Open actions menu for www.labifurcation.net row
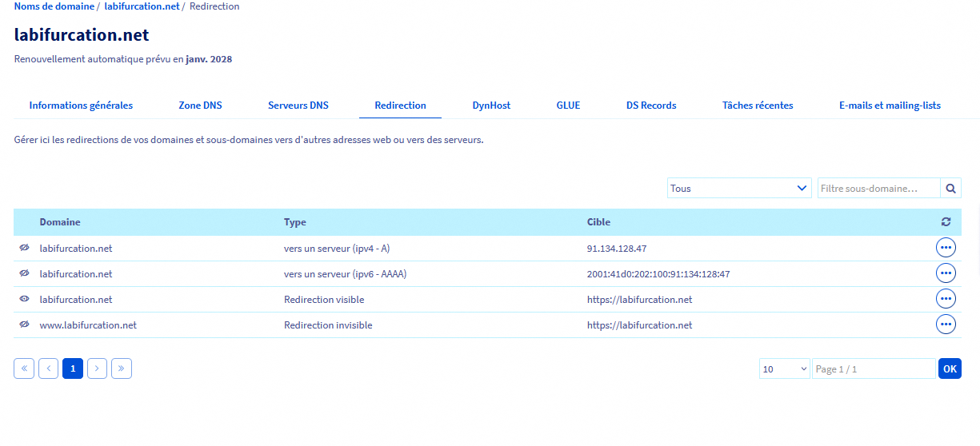The height and width of the screenshot is (446, 980). tap(946, 325)
